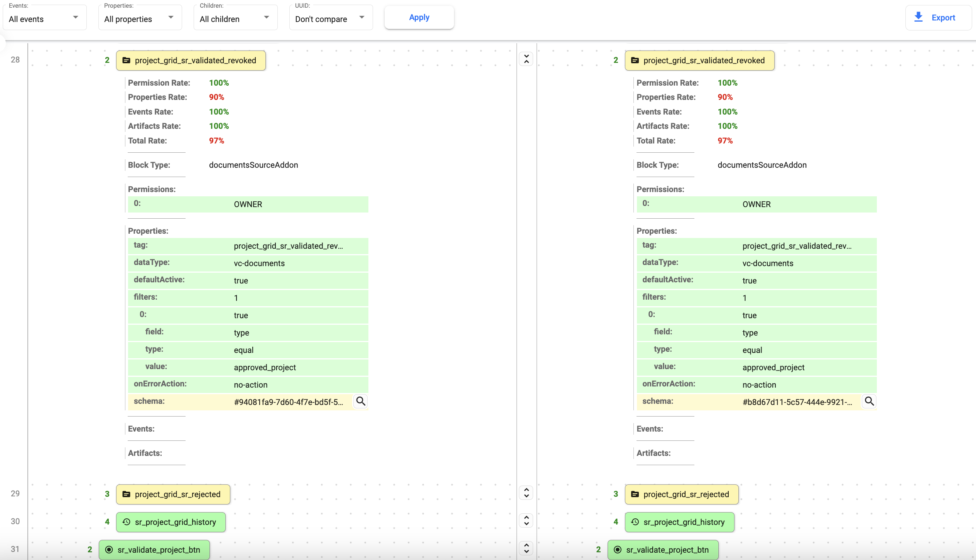The width and height of the screenshot is (976, 560).
Task: Expand row 31 with center toggle
Action: pyautogui.click(x=526, y=548)
